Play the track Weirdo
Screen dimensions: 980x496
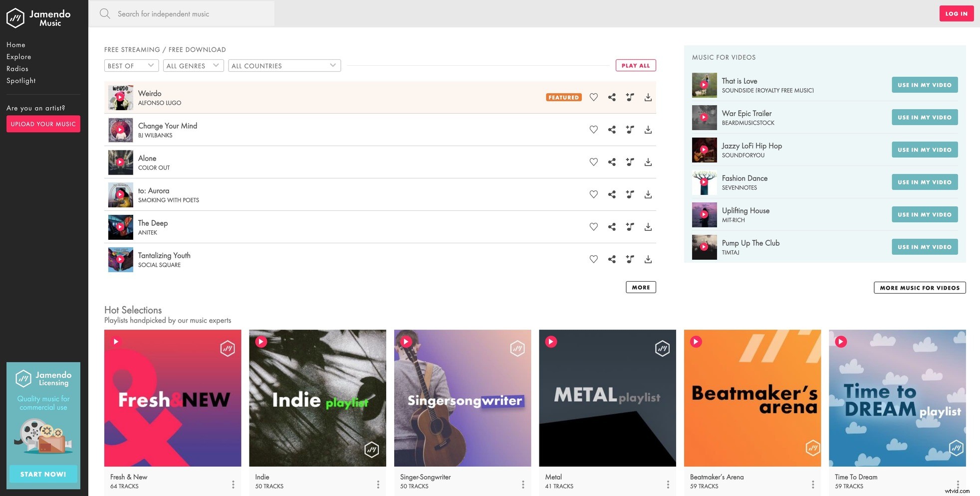point(120,97)
